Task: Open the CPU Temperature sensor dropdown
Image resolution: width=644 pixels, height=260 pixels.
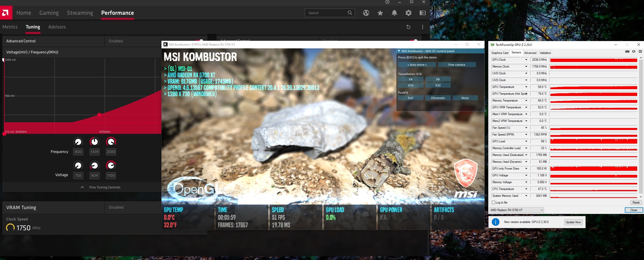Action: (x=526, y=189)
